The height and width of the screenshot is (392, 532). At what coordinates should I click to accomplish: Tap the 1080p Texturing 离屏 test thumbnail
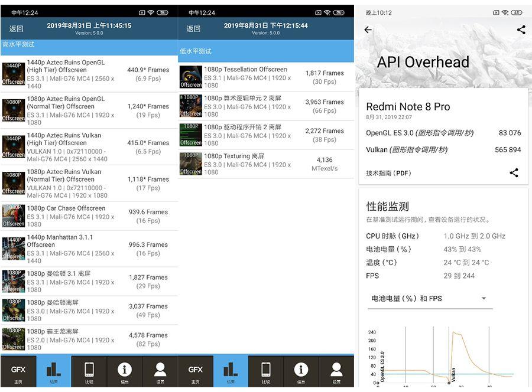tap(190, 164)
